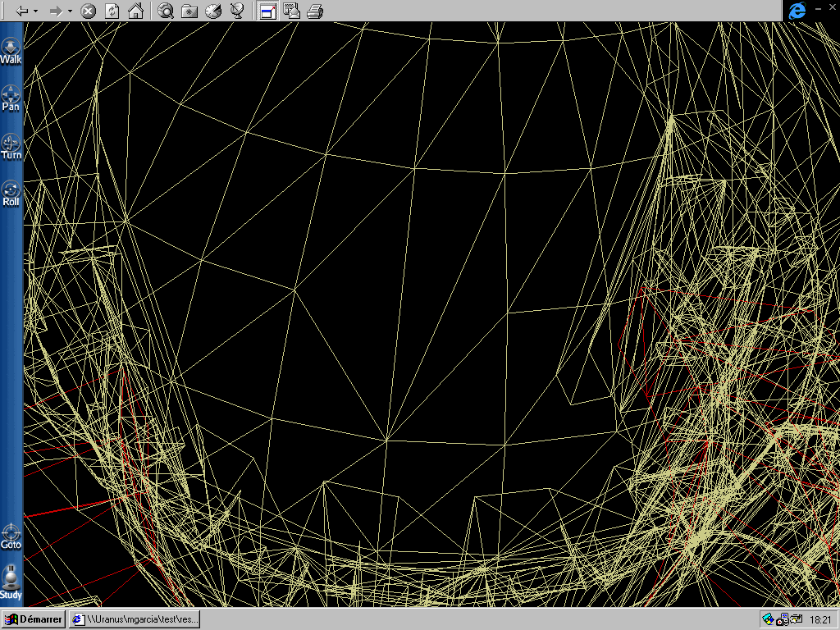Open the Favorites folder icon

click(x=189, y=11)
